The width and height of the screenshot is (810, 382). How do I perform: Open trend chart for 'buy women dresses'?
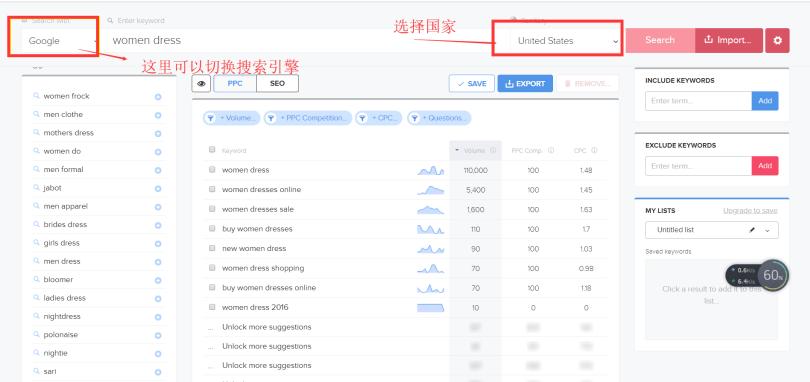tap(430, 229)
